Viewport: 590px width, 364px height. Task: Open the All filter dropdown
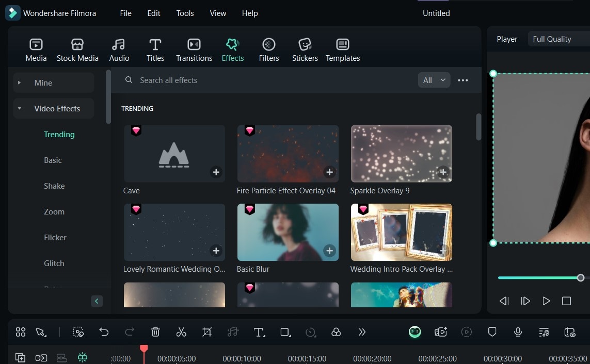434,80
